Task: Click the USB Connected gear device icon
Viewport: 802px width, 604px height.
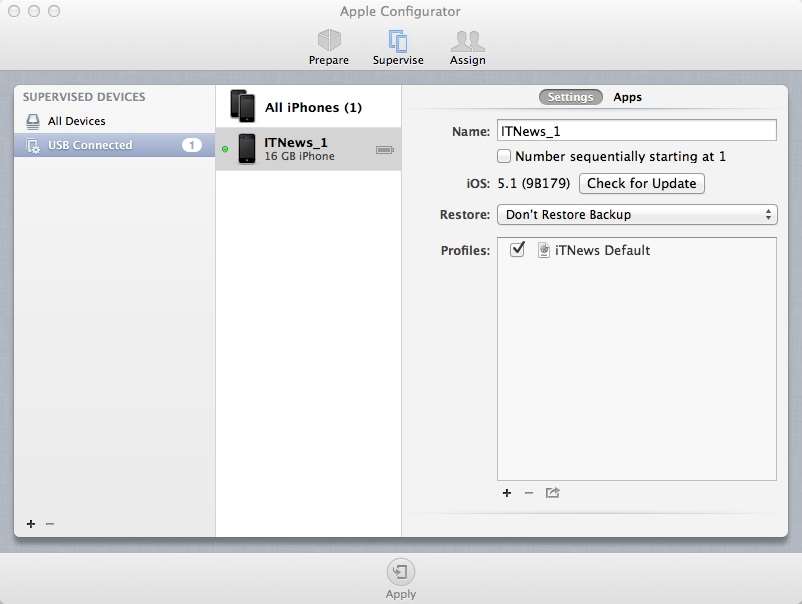Action: coord(33,146)
